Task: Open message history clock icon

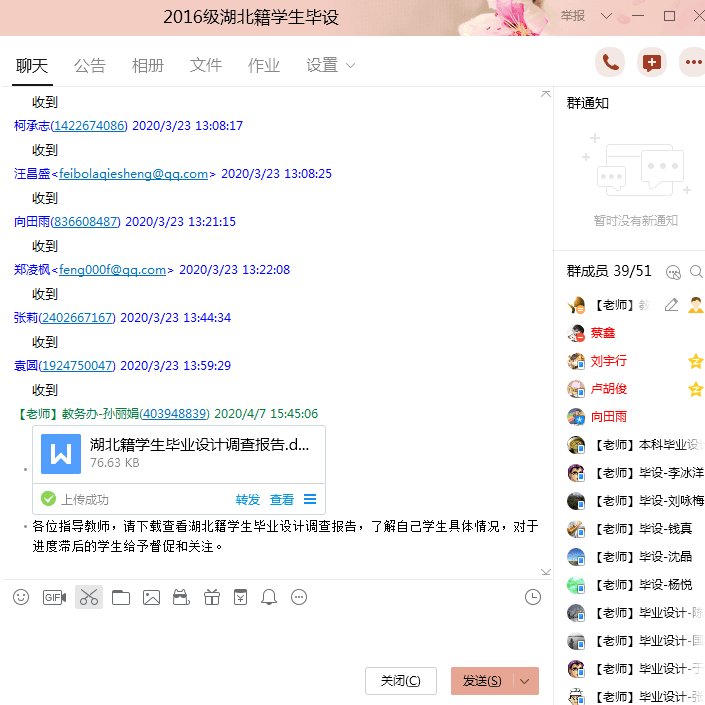Action: [533, 597]
